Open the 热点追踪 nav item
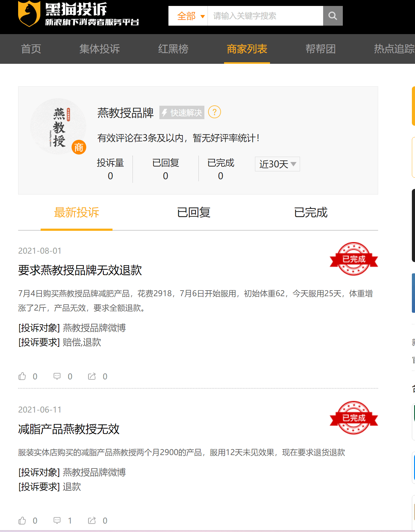415x532 pixels. tap(394, 49)
